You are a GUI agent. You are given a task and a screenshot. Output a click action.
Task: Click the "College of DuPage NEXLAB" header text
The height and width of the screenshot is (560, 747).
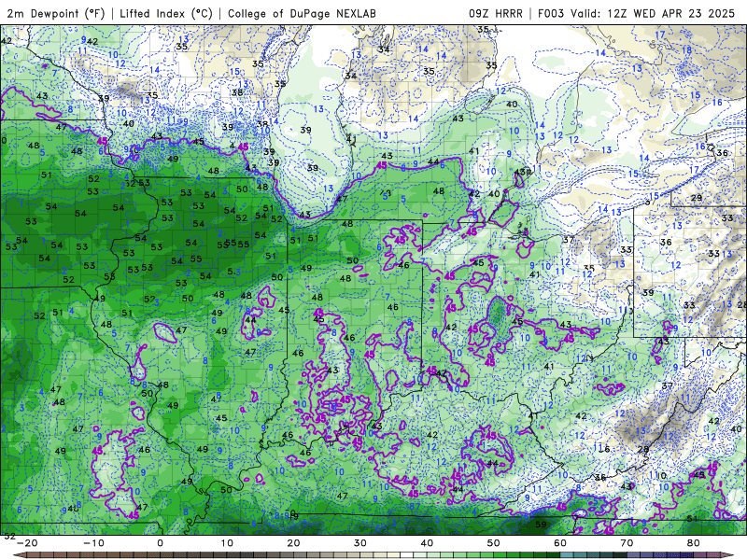(x=302, y=13)
